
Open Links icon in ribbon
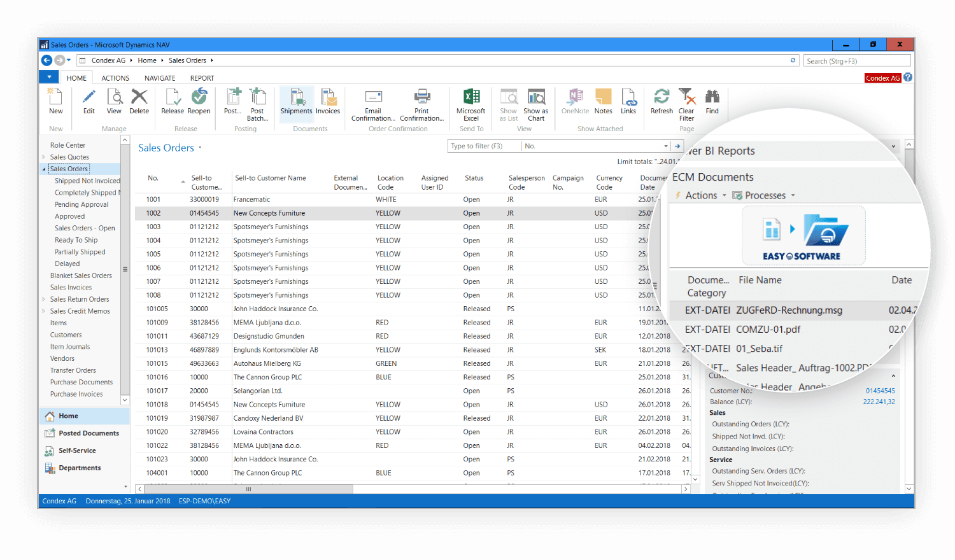tap(628, 97)
